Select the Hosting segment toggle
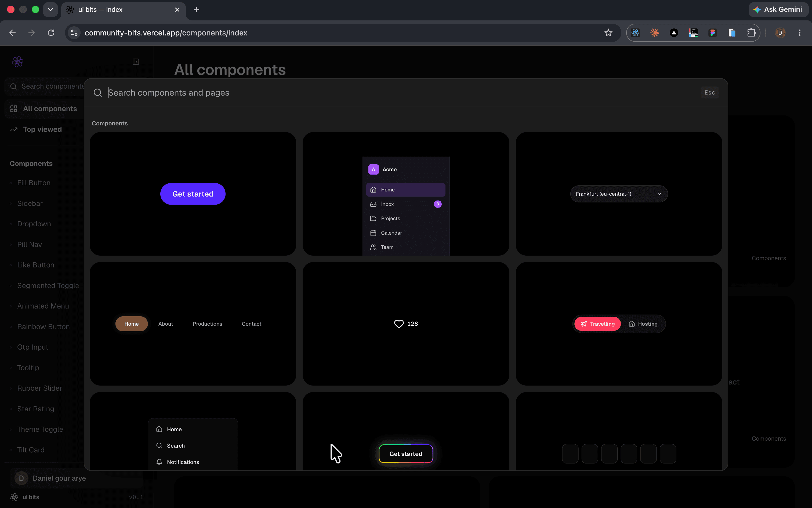 pos(643,324)
